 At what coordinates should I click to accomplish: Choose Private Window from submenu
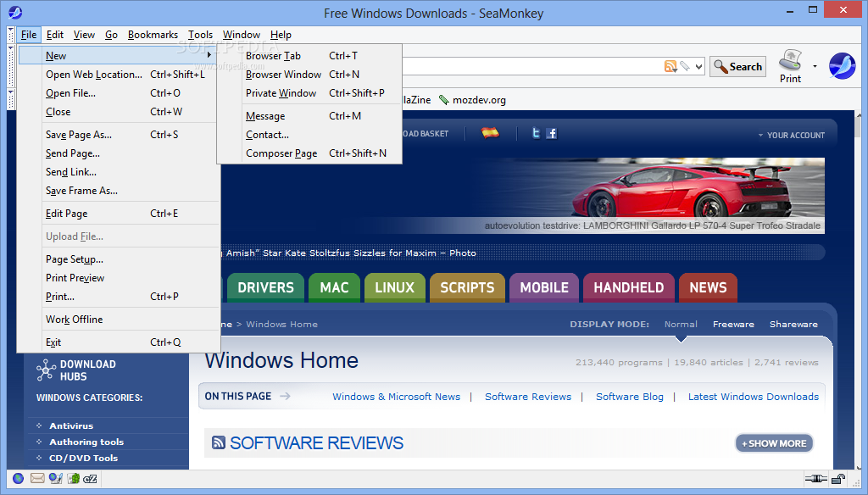[x=309, y=93]
